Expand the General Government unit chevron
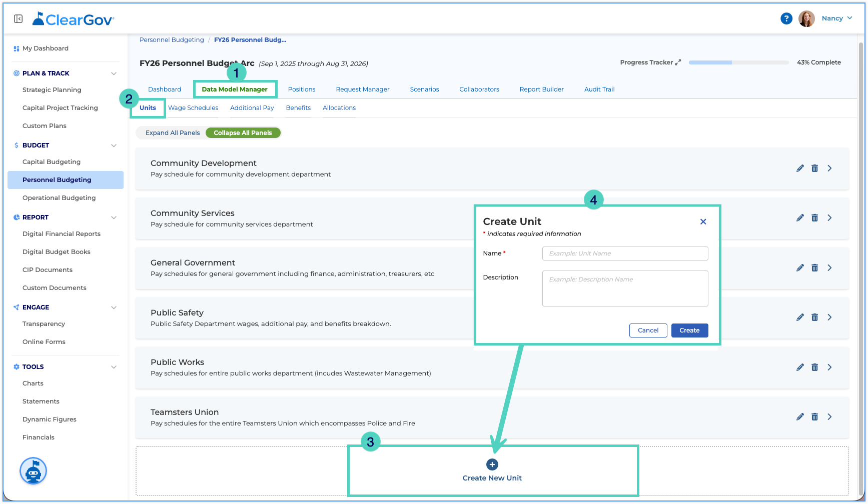This screenshot has height=504, width=868. point(829,267)
